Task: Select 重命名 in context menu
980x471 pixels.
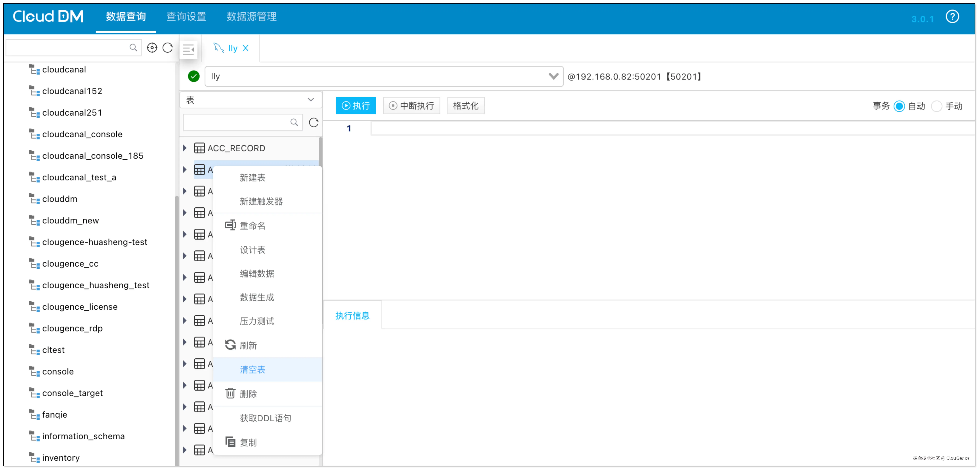Action: coord(253,226)
